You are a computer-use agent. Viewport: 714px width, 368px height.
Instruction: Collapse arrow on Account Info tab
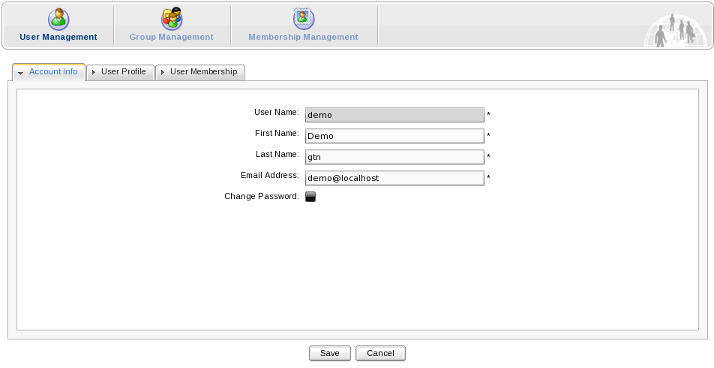coord(20,73)
